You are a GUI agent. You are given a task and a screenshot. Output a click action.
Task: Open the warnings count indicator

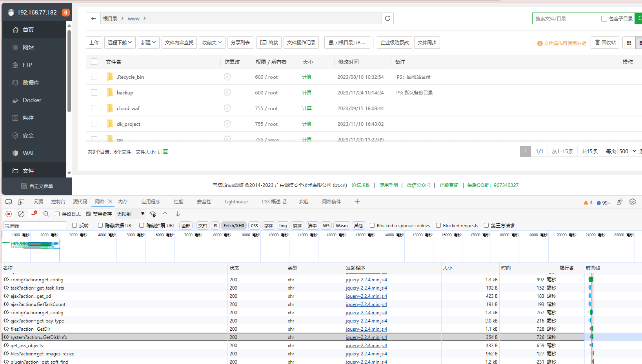click(588, 203)
